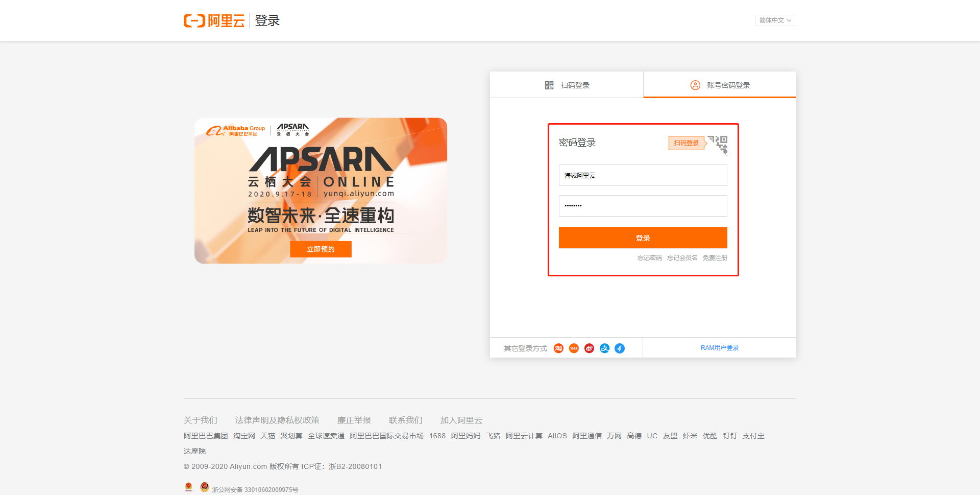Sign in with Alipay icon
980x495 pixels.
[x=604, y=348]
